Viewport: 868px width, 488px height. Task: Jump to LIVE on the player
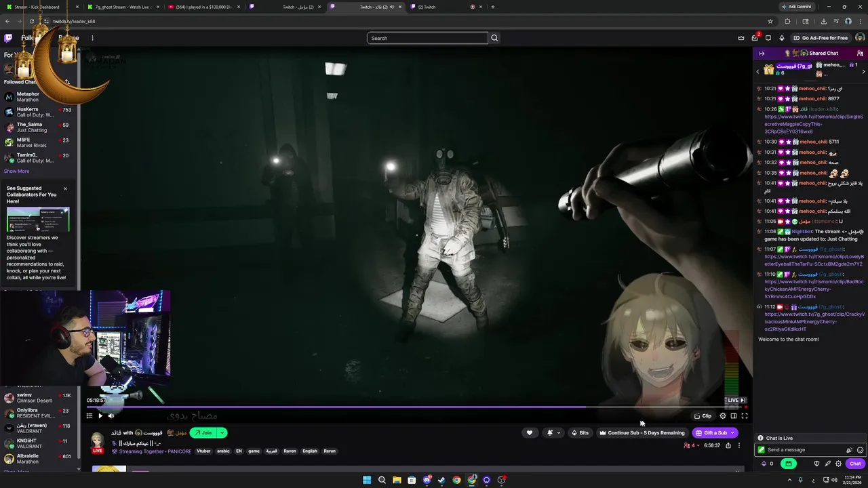pyautogui.click(x=736, y=400)
